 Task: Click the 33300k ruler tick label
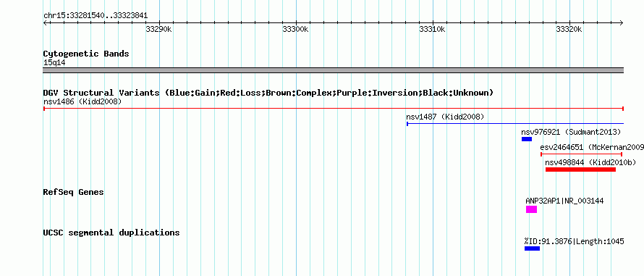coord(296,30)
